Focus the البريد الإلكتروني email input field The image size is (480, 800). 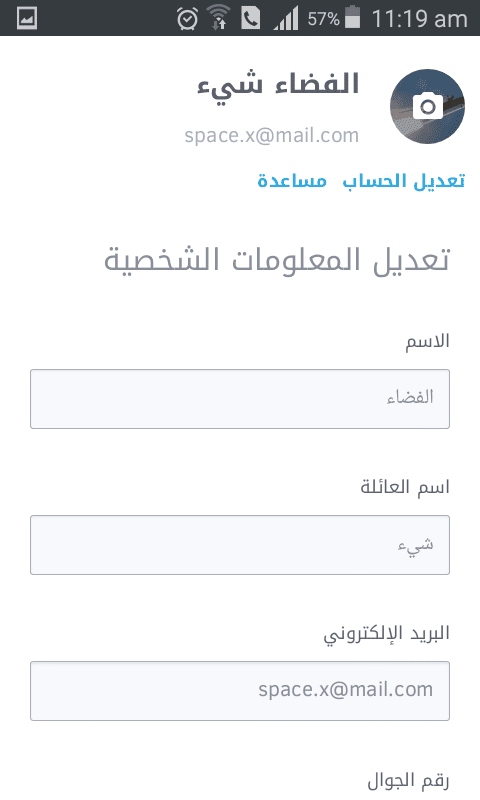click(x=240, y=691)
